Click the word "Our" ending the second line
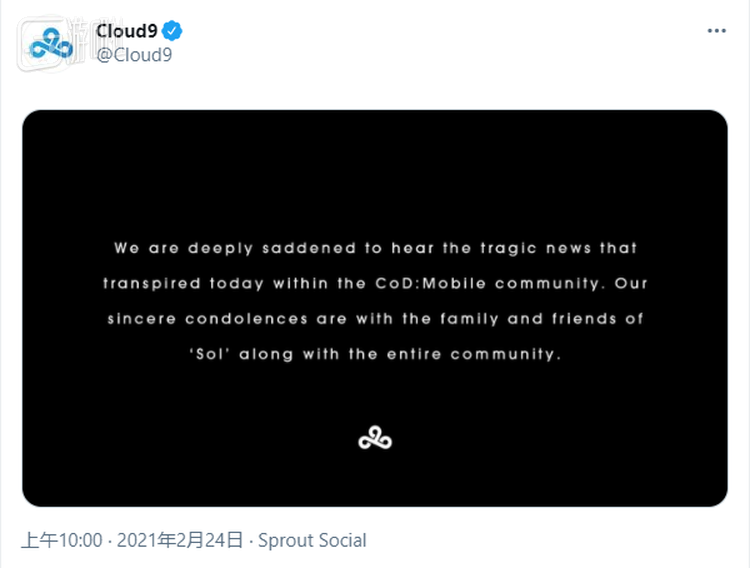 click(631, 283)
